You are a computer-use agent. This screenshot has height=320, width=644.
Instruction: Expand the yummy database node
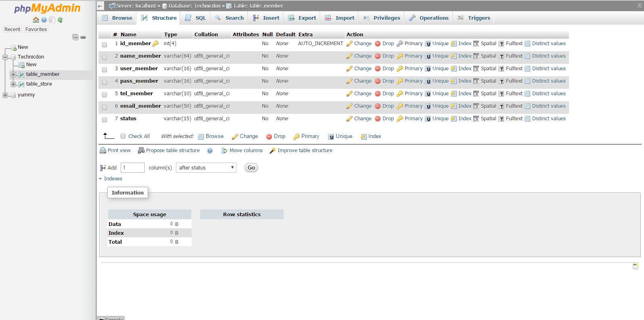click(x=5, y=95)
